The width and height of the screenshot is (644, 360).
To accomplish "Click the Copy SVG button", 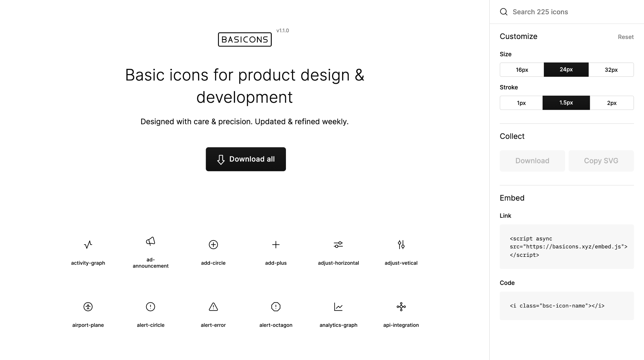I will pyautogui.click(x=601, y=161).
